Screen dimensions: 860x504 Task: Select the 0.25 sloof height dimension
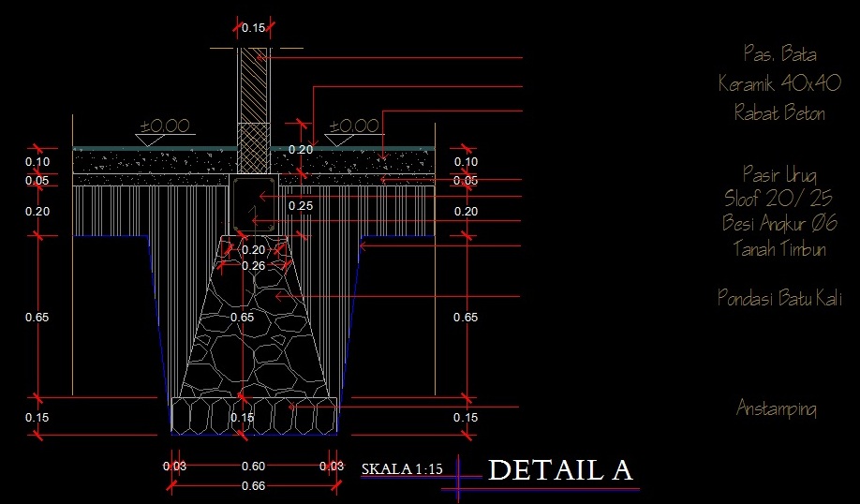coord(301,206)
